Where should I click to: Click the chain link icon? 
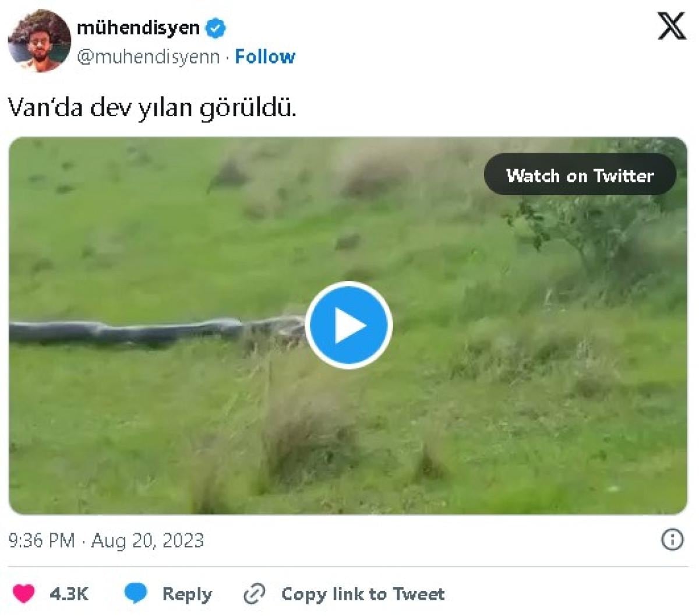[255, 594]
